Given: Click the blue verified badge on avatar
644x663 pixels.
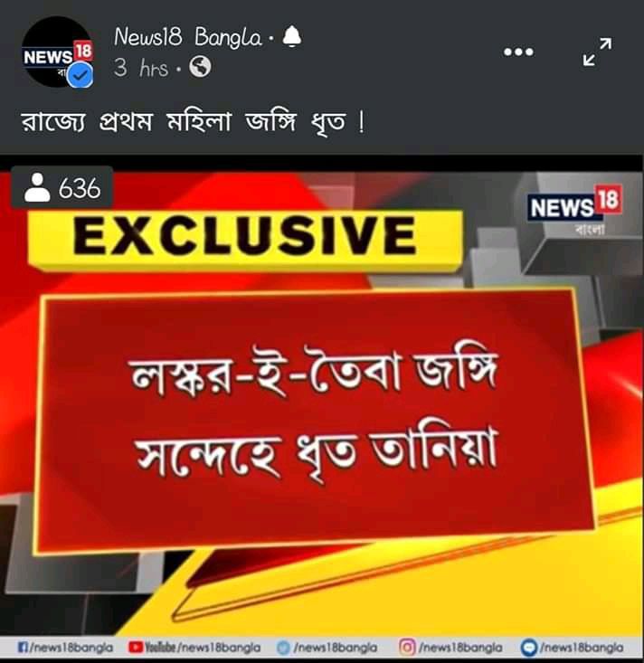Looking at the screenshot, I should 80,75.
